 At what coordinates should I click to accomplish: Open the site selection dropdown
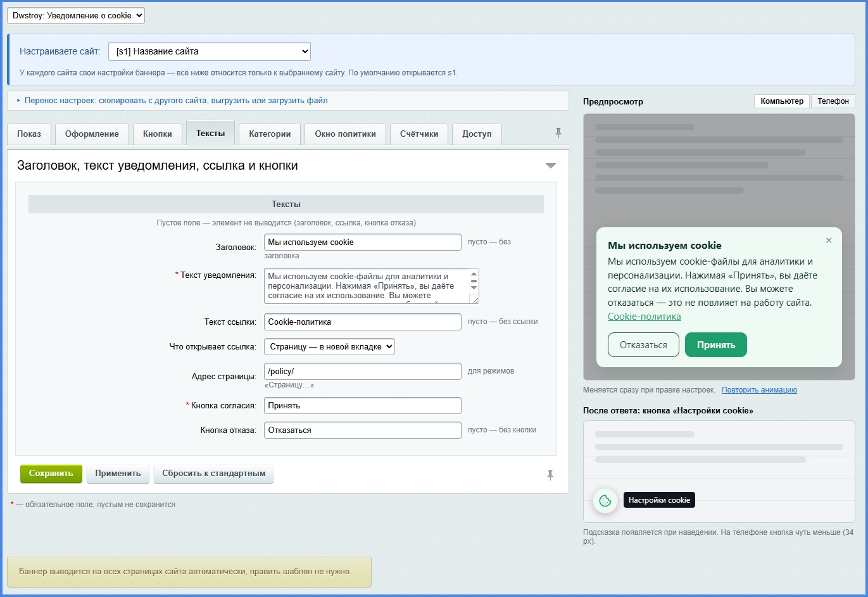(x=210, y=51)
